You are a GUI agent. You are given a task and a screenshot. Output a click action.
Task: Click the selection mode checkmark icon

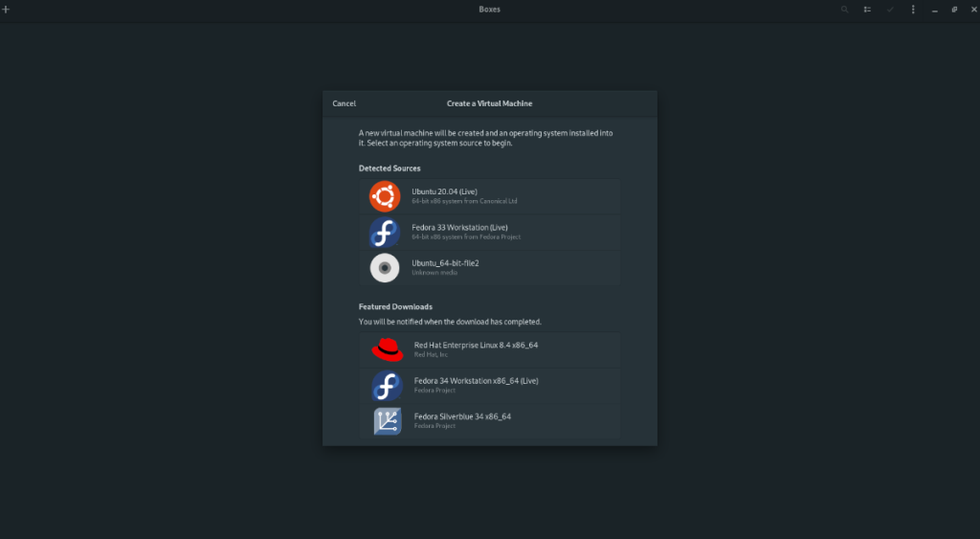(x=890, y=10)
